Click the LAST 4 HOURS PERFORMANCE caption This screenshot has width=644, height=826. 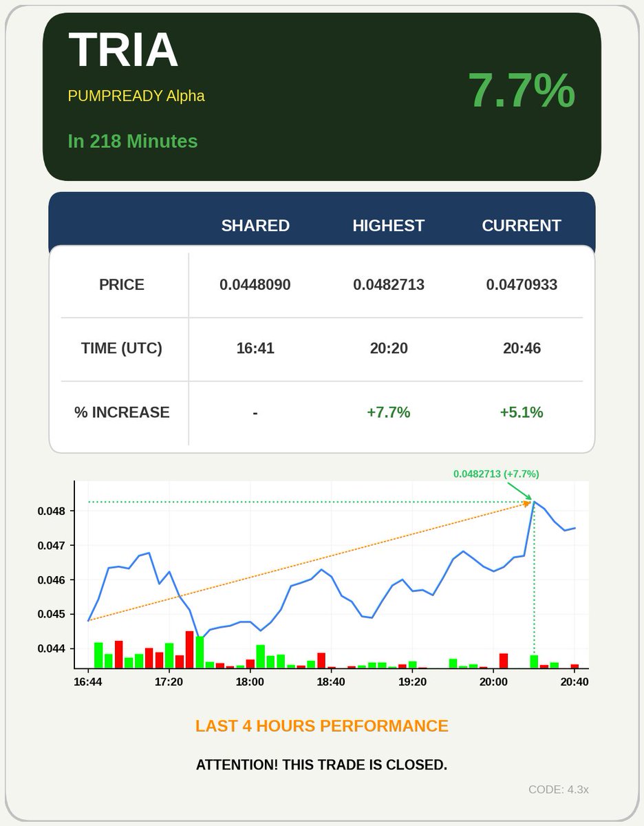pyautogui.click(x=322, y=726)
